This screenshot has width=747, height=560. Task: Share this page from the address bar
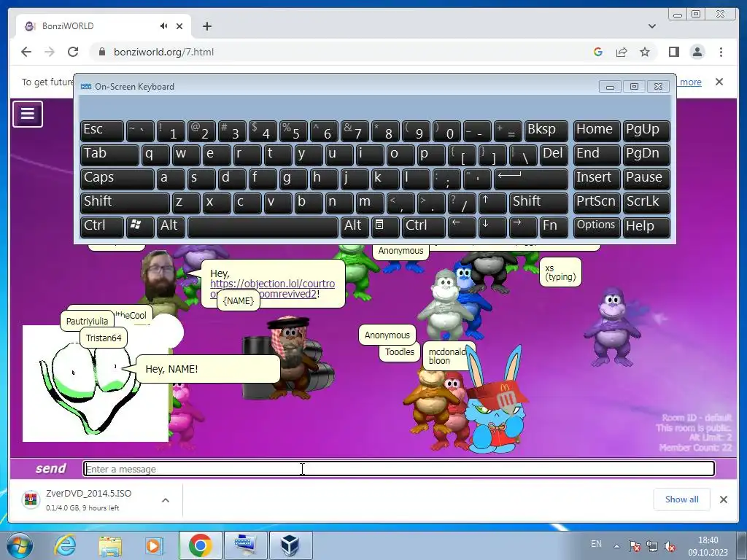click(x=622, y=52)
